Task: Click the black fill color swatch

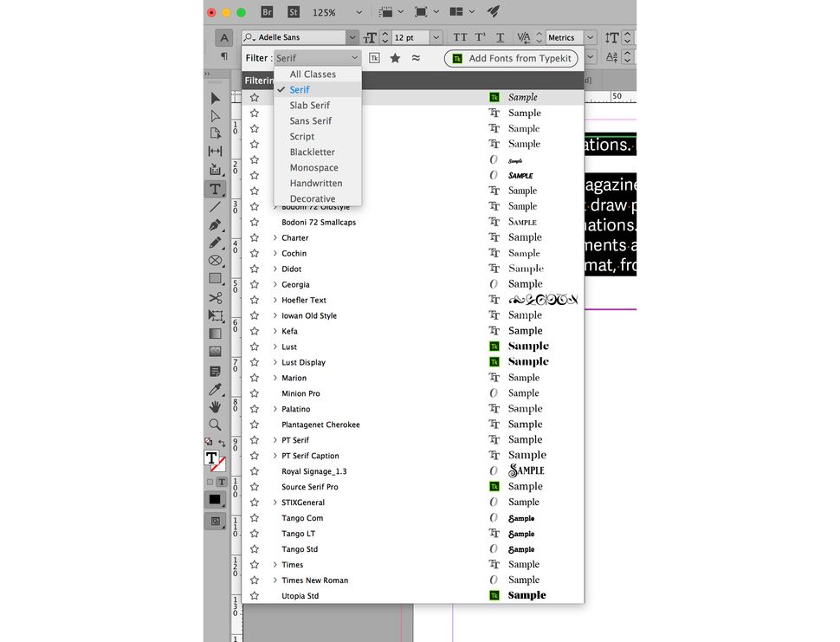Action: [215, 500]
